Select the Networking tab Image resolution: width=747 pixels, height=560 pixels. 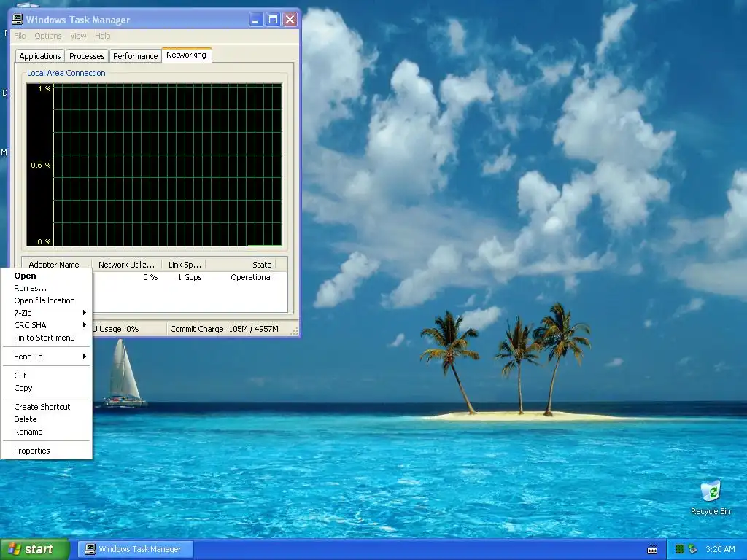pyautogui.click(x=186, y=55)
